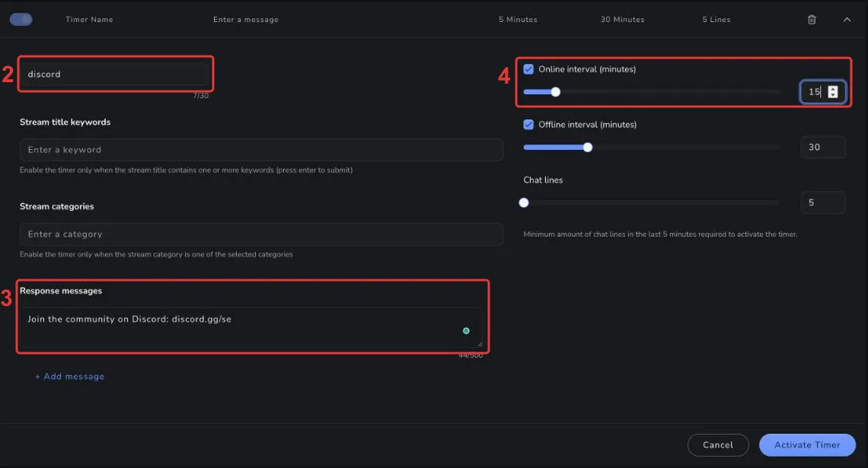This screenshot has height=468, width=868.
Task: Focus the Stream title keywords input
Action: (261, 150)
